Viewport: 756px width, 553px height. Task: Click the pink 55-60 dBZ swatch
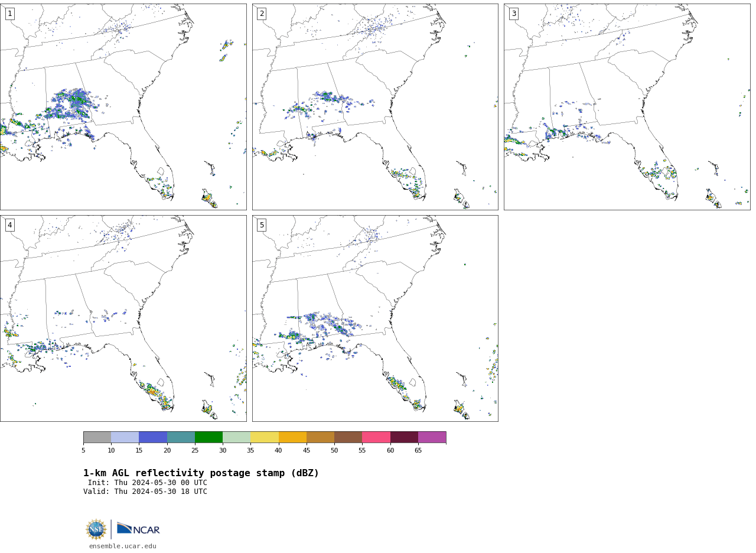click(x=376, y=437)
